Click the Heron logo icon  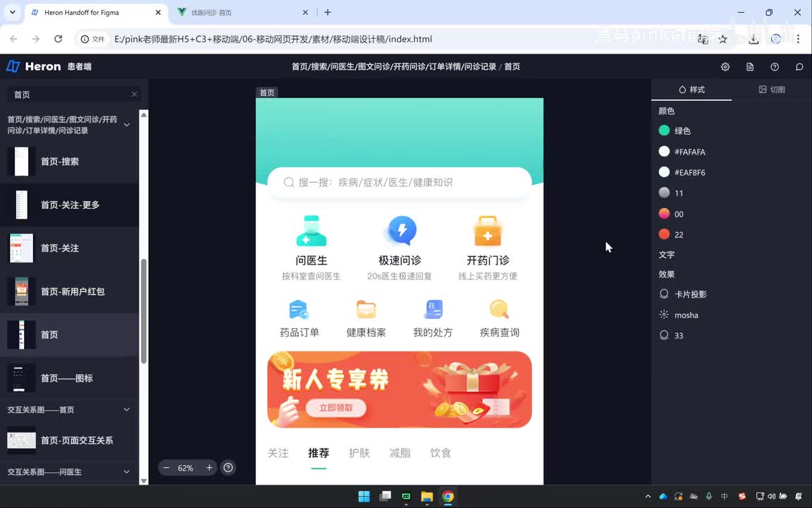(13, 66)
